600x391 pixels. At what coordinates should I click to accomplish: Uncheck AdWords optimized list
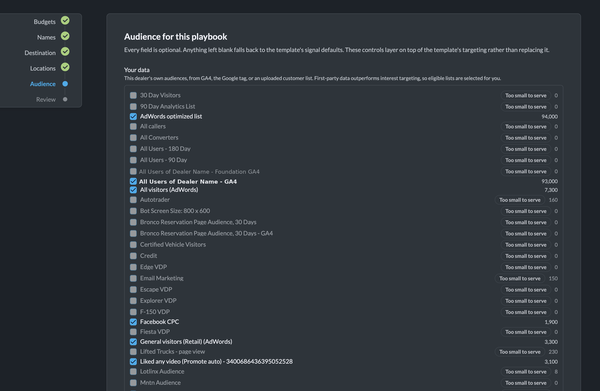[133, 116]
